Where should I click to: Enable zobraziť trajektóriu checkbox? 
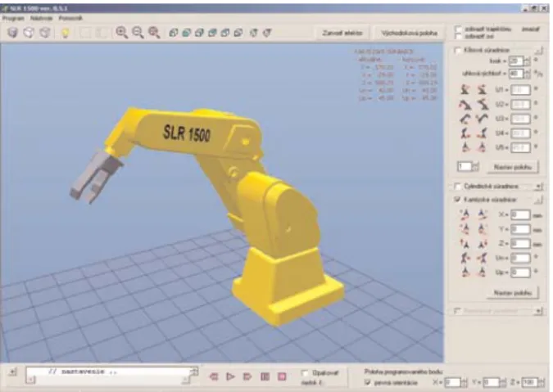(x=459, y=29)
